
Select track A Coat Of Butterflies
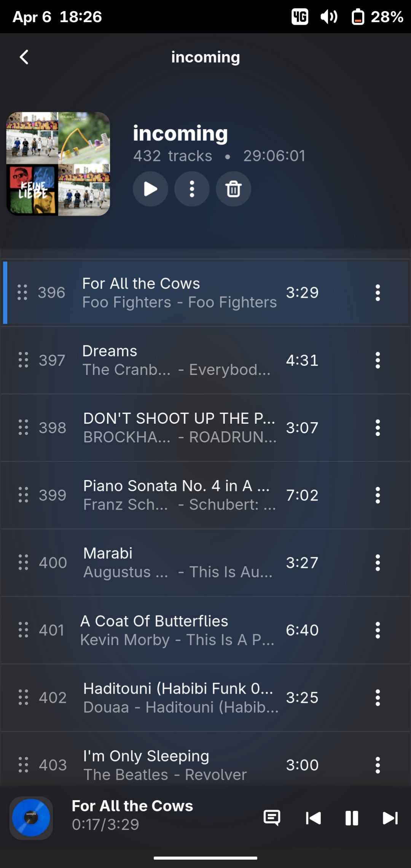coord(205,630)
